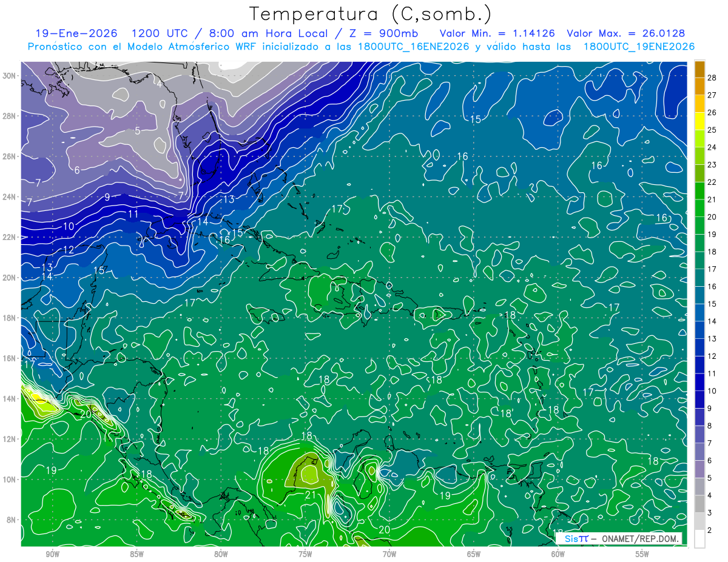Click the '55W' longitude label
Viewport: 728px width, 562px height.
click(642, 554)
